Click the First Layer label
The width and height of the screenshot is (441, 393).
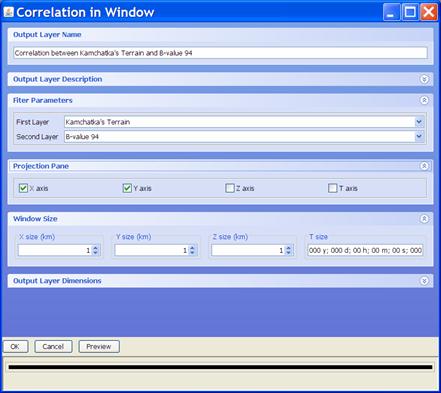point(33,122)
